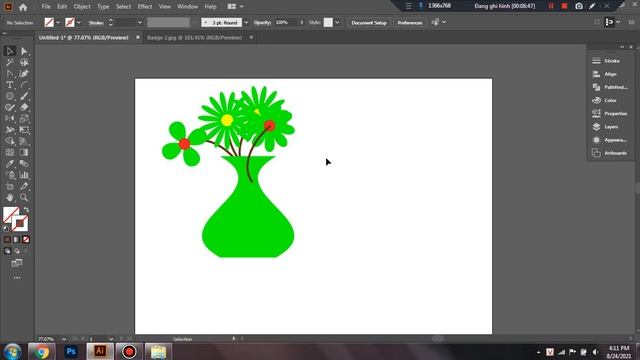Select the Selection tool (black arrow)
This screenshot has width=640, height=360.
click(x=10, y=51)
